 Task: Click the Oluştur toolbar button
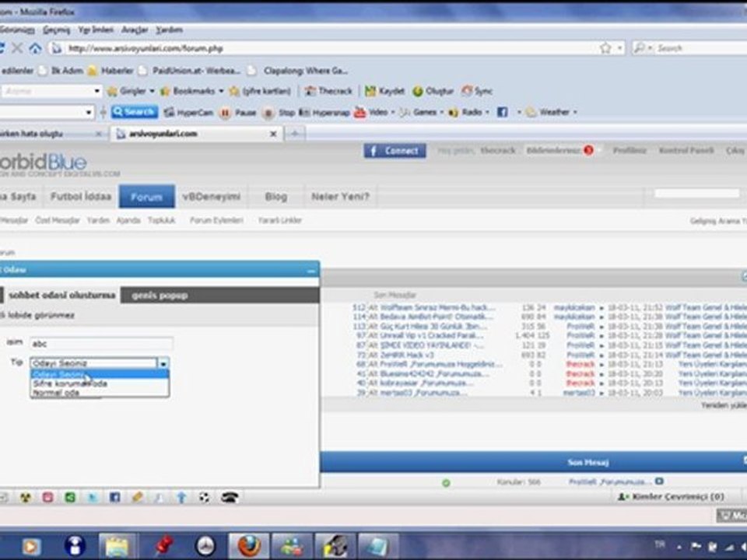click(x=433, y=91)
